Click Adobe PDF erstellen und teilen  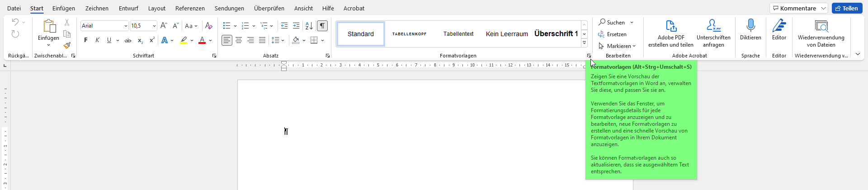coord(671,33)
